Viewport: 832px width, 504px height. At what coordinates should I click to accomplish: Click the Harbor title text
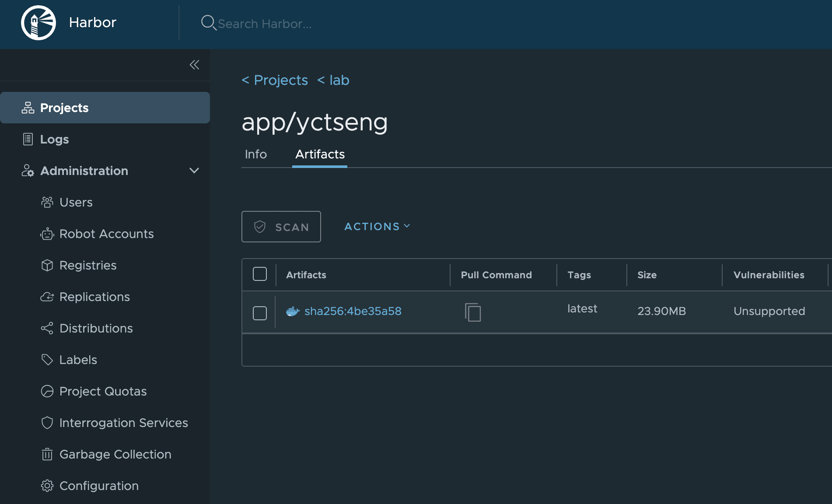(x=93, y=22)
